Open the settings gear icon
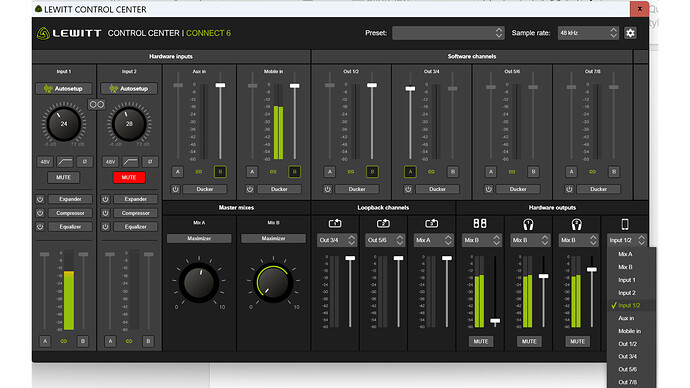 [x=630, y=33]
